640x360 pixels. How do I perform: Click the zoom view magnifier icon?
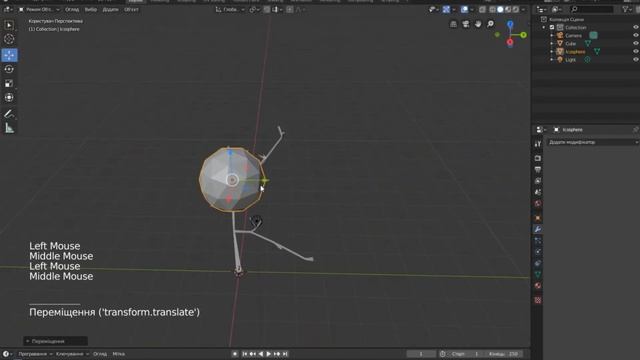tap(490, 24)
